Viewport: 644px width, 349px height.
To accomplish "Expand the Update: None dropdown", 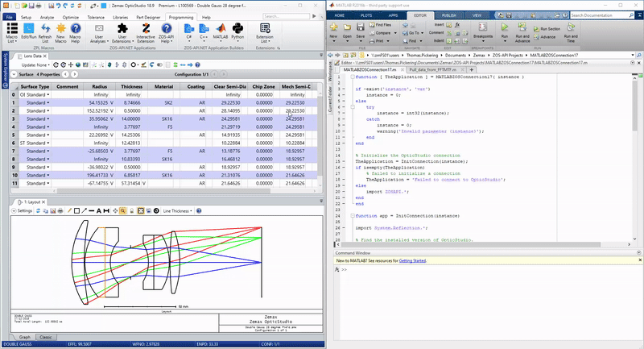I will pos(35,65).
